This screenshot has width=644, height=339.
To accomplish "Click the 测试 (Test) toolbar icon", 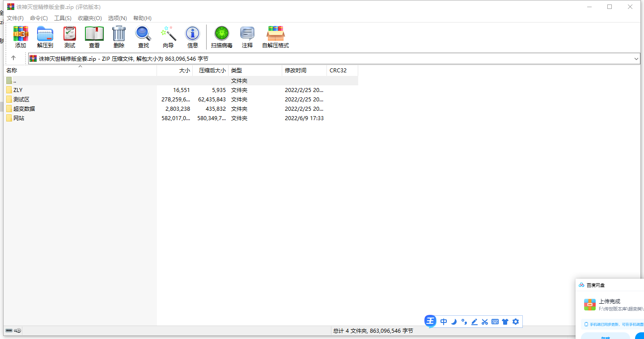I will tap(70, 37).
